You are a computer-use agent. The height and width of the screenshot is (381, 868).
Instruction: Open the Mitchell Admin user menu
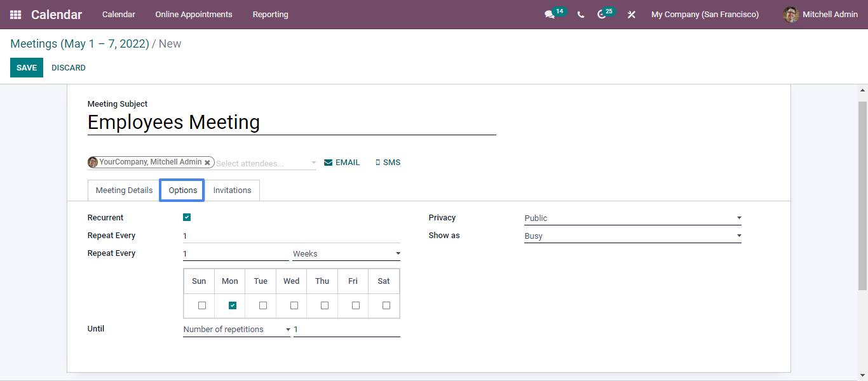pos(821,15)
